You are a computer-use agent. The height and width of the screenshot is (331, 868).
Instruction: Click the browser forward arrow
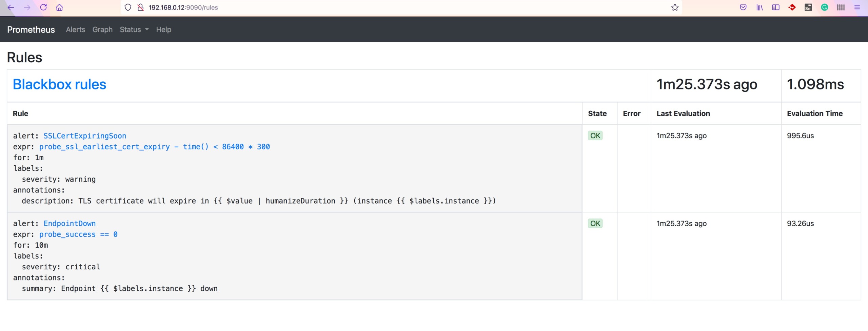27,7
